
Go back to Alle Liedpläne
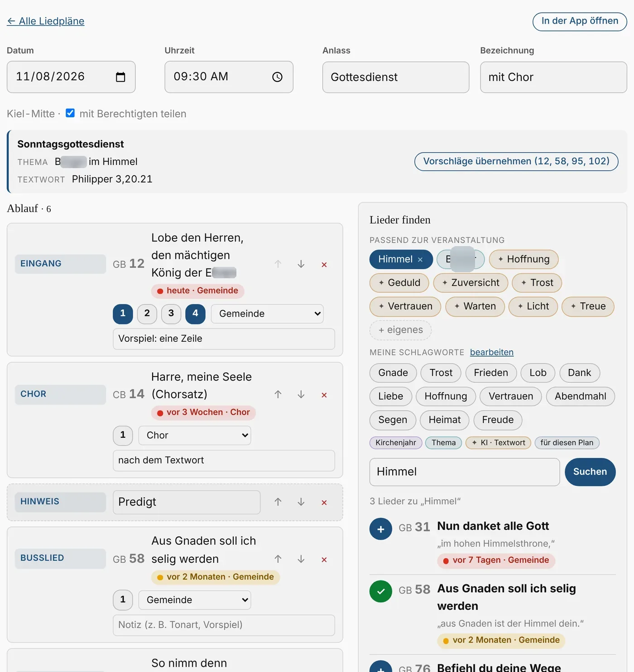pyautogui.click(x=45, y=21)
